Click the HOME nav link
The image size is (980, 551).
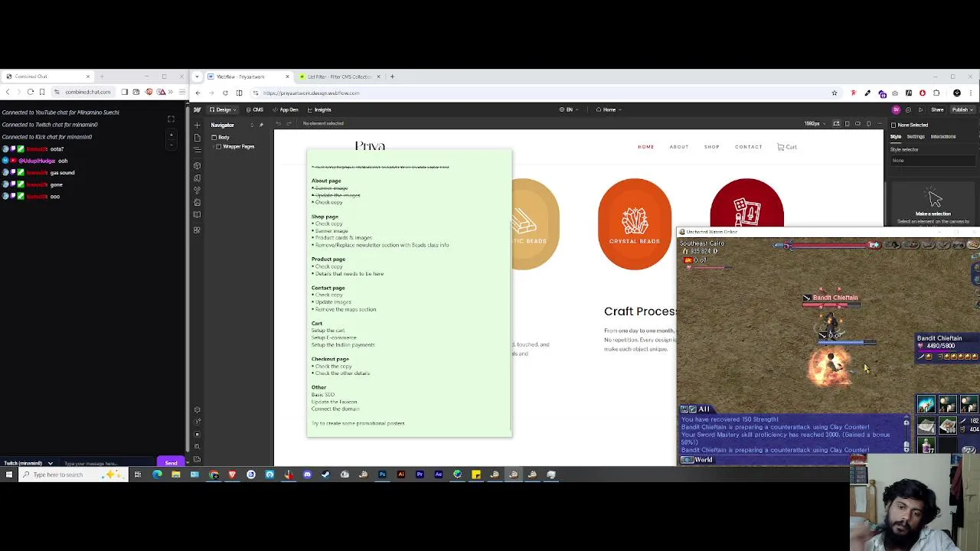pyautogui.click(x=645, y=147)
